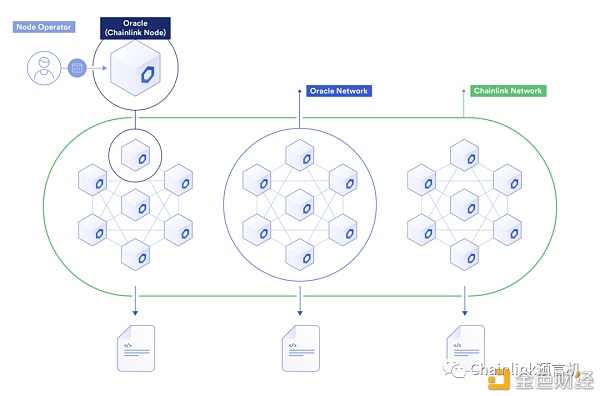The image size is (600, 396).
Task: Select the Chainlink Network green label
Action: point(508,91)
